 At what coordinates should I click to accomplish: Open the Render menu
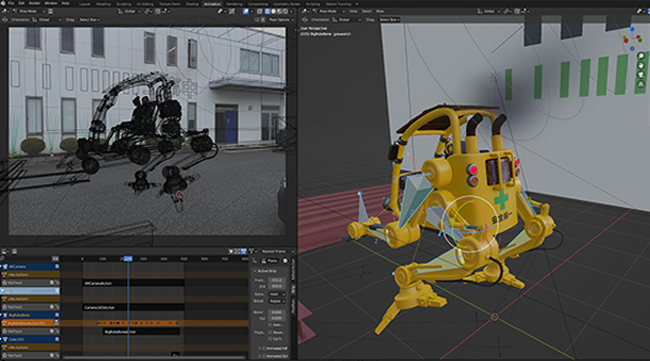coord(34,3)
